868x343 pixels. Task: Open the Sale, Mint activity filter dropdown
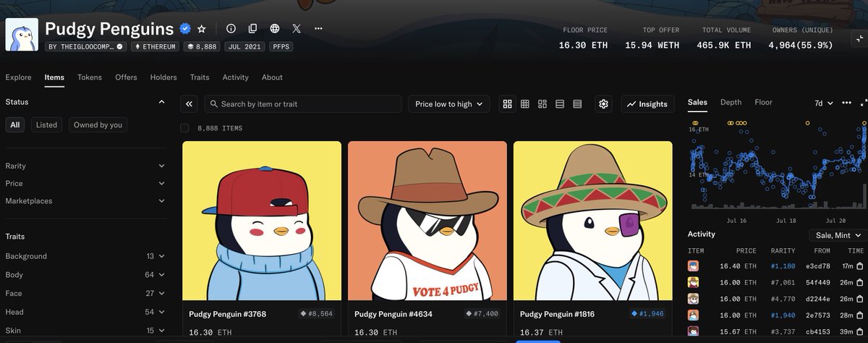(x=838, y=236)
